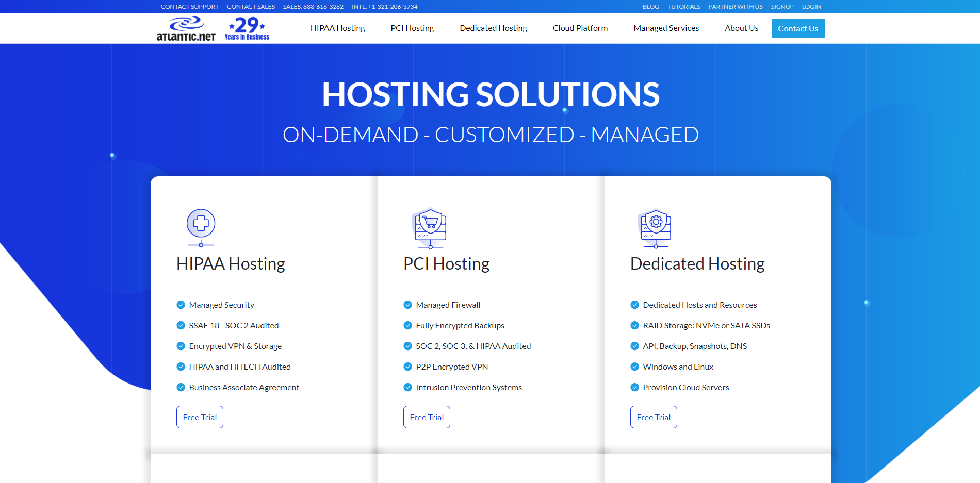
Task: Click the Dedicated Hosting card heading
Action: (x=697, y=264)
